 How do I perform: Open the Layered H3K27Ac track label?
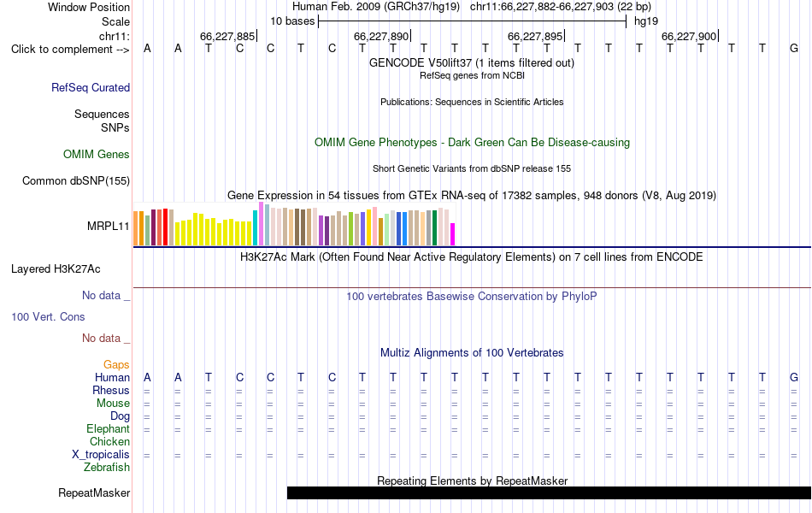tap(56, 269)
